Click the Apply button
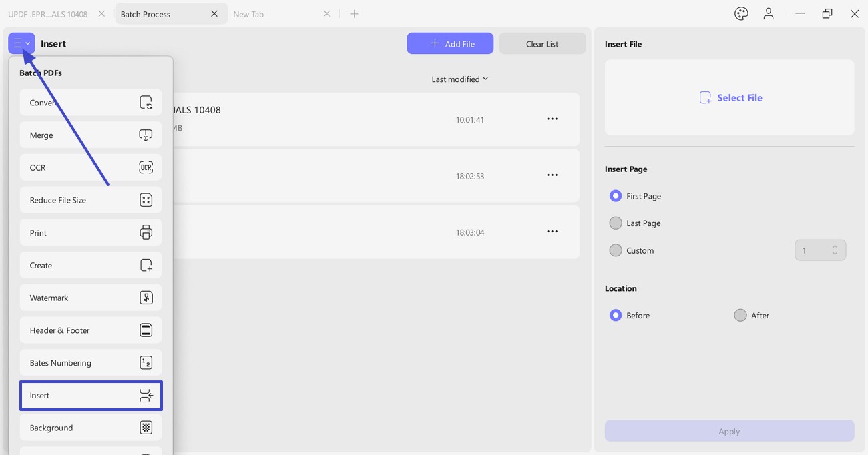The width and height of the screenshot is (868, 455). [729, 431]
